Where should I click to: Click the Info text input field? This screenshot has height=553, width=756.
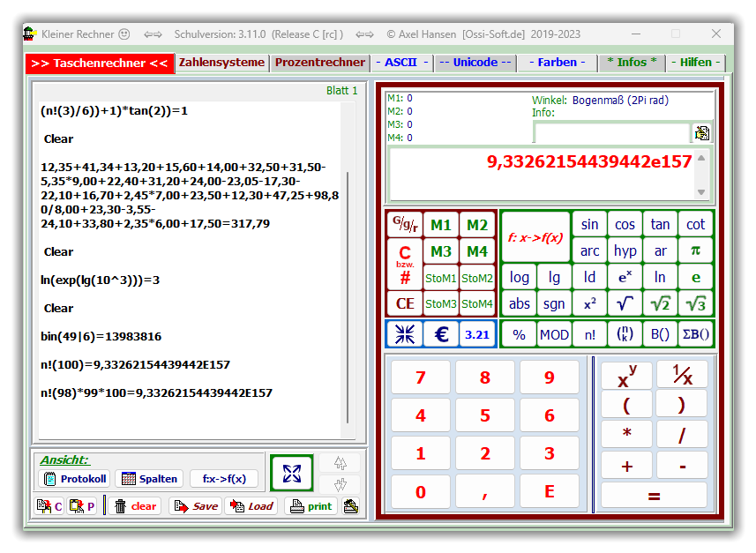click(x=611, y=133)
